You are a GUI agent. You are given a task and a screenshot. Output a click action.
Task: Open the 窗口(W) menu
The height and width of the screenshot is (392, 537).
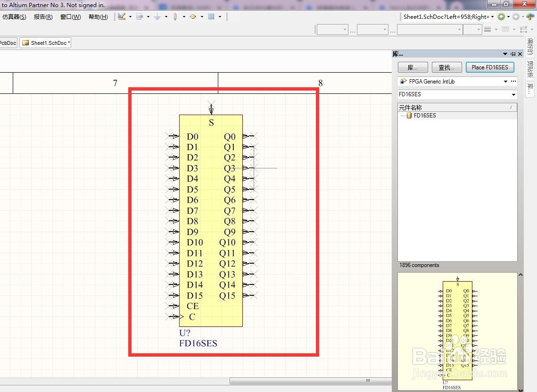[71, 17]
